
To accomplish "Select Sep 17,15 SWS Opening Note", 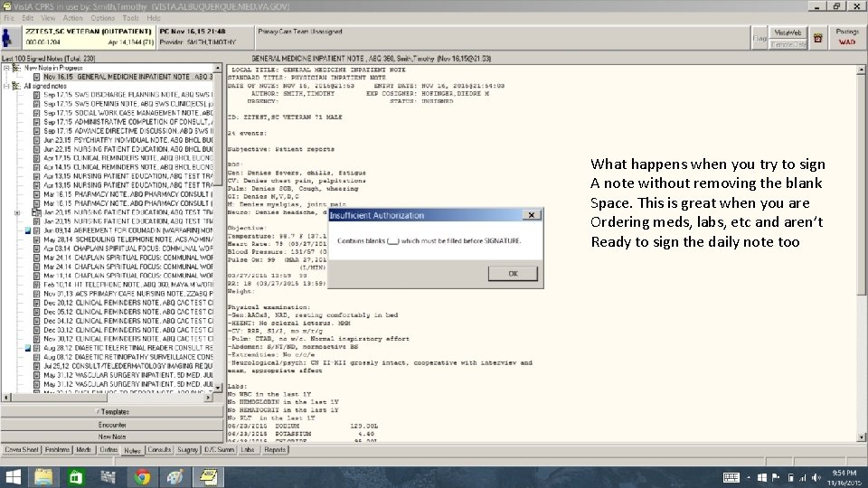I will 127,104.
